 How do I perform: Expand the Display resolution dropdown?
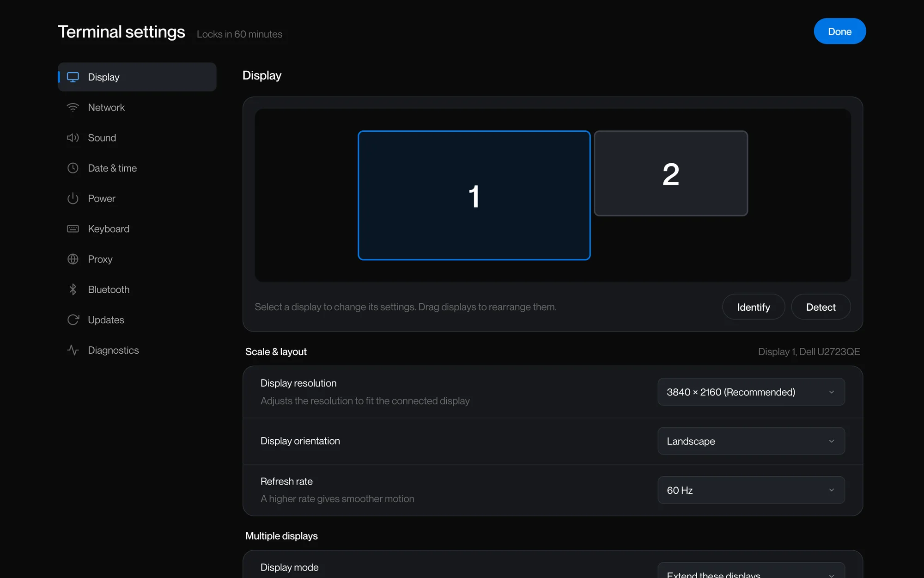click(751, 392)
